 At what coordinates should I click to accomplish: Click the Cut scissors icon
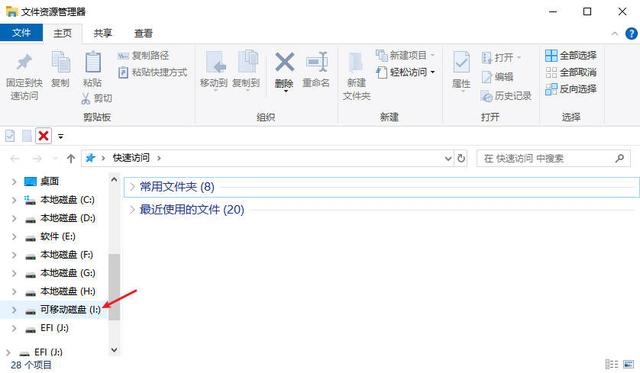[85, 98]
